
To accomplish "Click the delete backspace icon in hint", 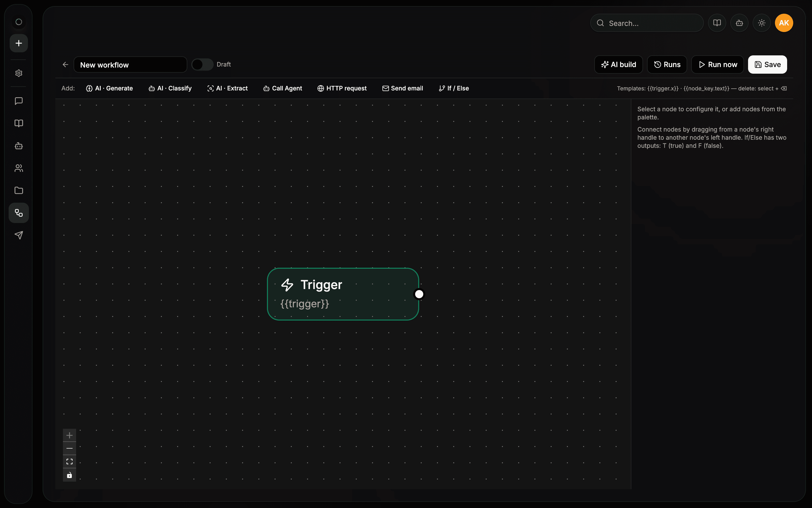I will click(784, 88).
